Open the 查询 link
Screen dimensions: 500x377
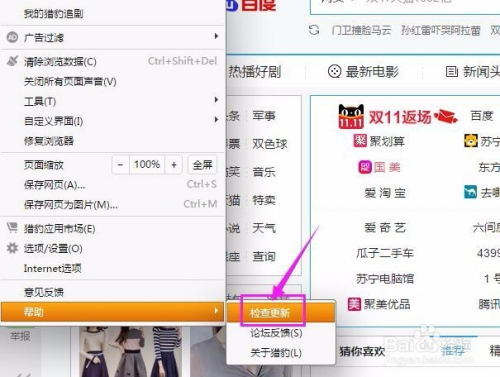[264, 256]
